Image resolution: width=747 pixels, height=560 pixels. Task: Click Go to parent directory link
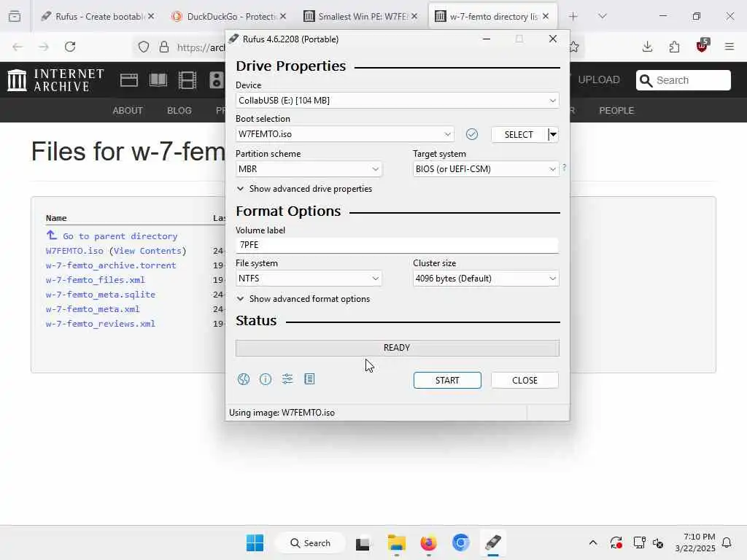pos(112,236)
